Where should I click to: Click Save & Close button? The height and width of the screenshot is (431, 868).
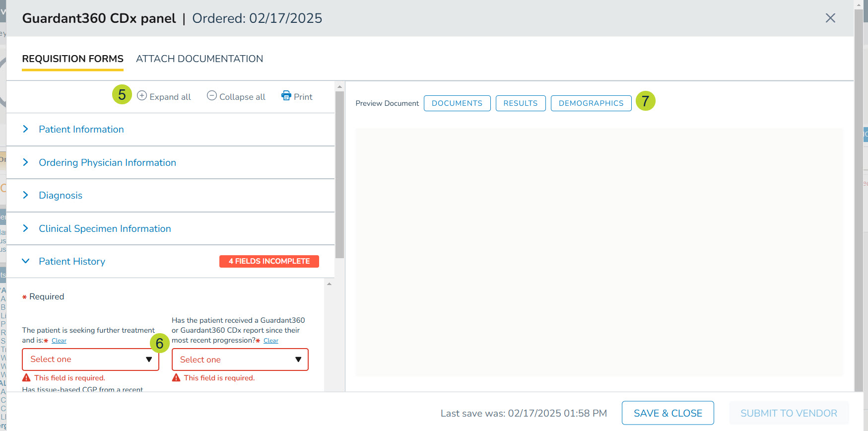668,413
